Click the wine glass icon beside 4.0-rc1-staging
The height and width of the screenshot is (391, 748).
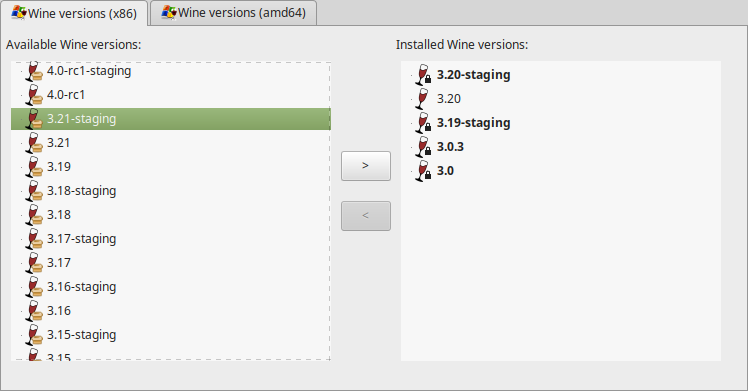34,71
